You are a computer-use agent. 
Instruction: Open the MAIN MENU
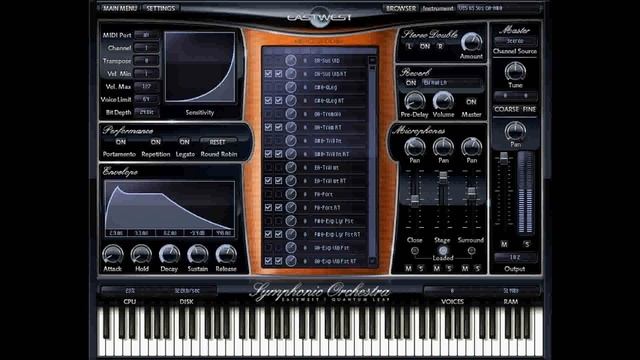click(x=119, y=8)
